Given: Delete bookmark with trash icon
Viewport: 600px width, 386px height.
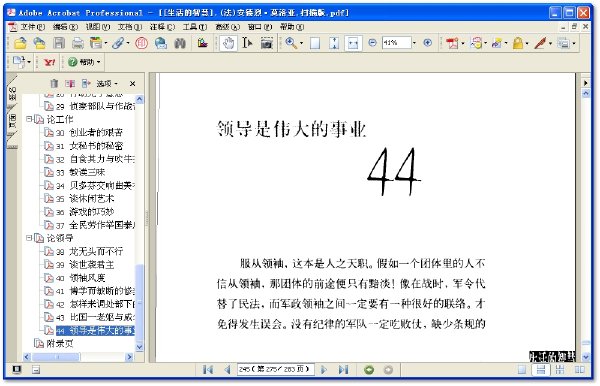Looking at the screenshot, I should coord(54,83).
